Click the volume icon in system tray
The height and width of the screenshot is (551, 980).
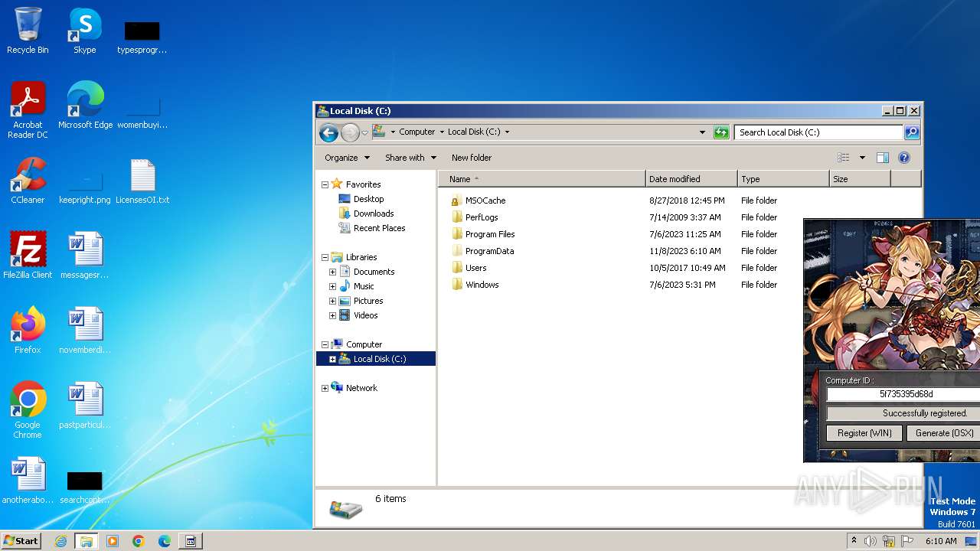[871, 541]
